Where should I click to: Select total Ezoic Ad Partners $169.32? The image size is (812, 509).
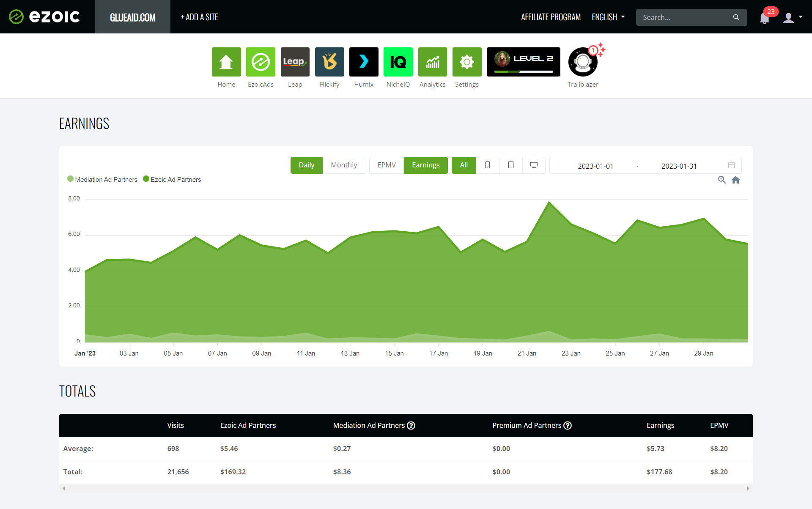pos(233,472)
